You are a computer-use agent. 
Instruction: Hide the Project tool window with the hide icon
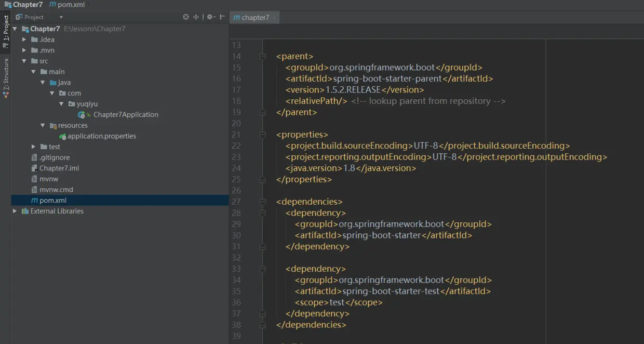(222, 17)
